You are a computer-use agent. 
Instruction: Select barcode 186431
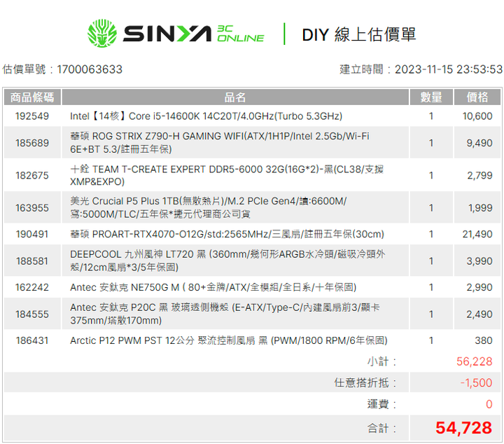pyautogui.click(x=32, y=340)
